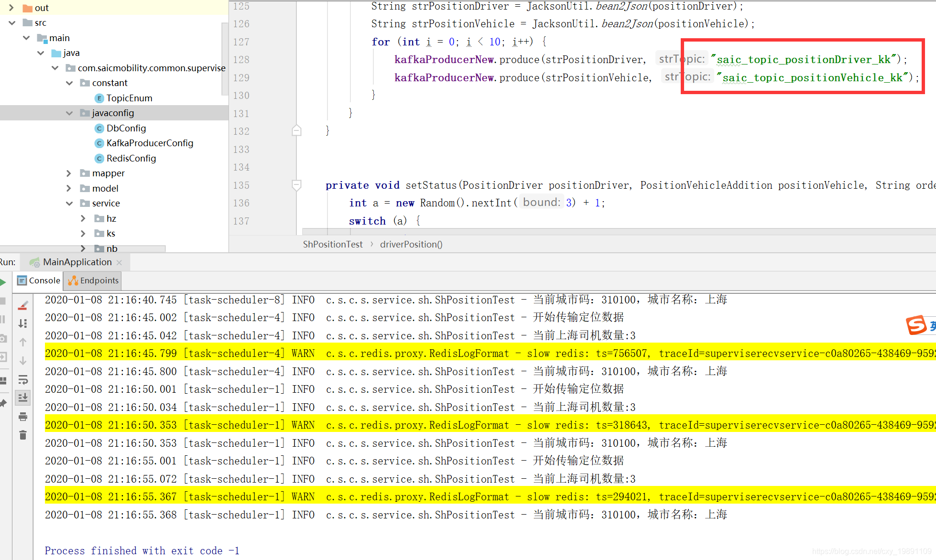936x560 pixels.
Task: Click the up arrow stack trace icon
Action: pos(23,342)
